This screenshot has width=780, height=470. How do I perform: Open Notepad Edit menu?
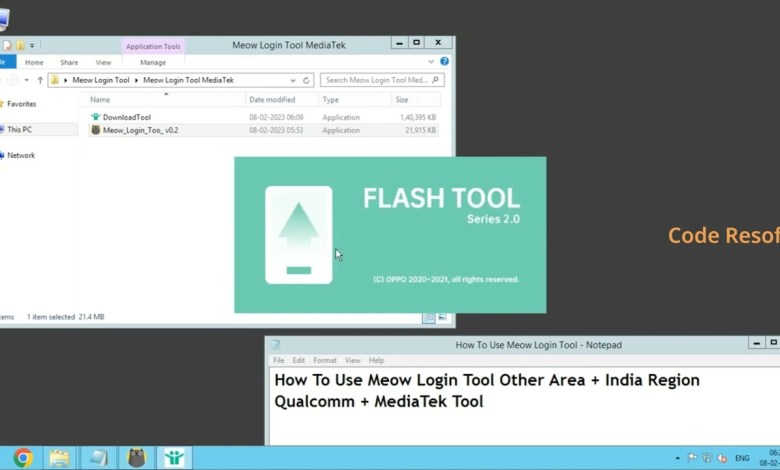298,360
